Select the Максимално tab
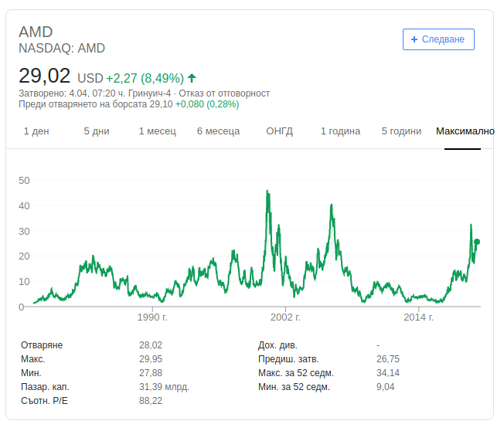Image resolution: width=504 pixels, height=431 pixels. [x=465, y=131]
